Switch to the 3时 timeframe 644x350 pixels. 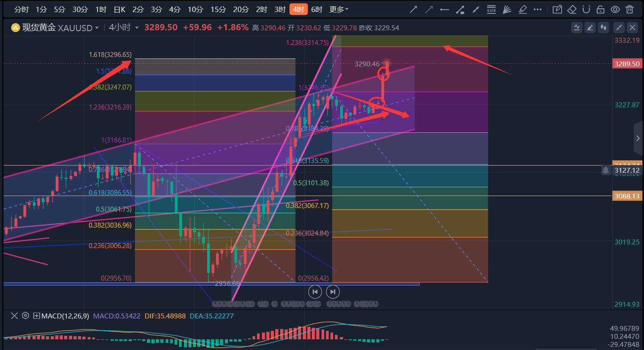pos(280,9)
